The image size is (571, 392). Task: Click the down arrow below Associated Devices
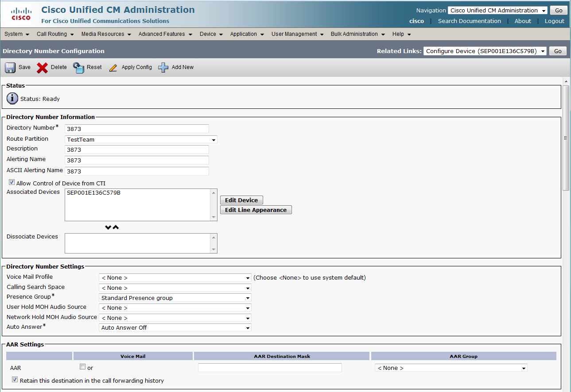pos(108,227)
